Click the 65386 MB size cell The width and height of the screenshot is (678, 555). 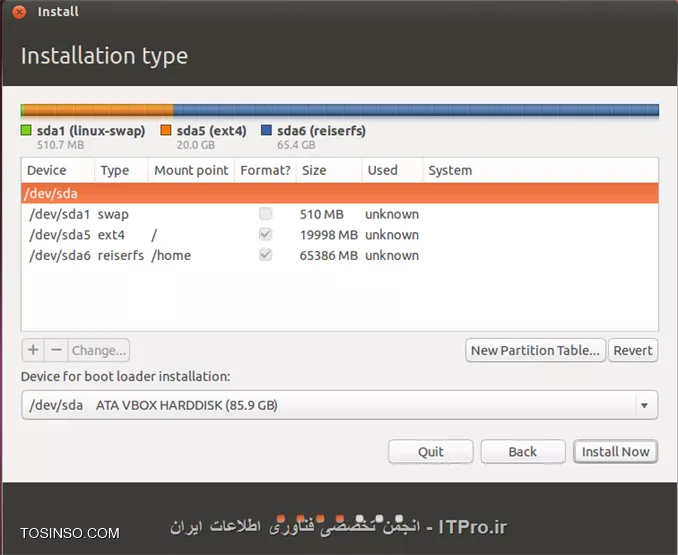pyautogui.click(x=329, y=255)
